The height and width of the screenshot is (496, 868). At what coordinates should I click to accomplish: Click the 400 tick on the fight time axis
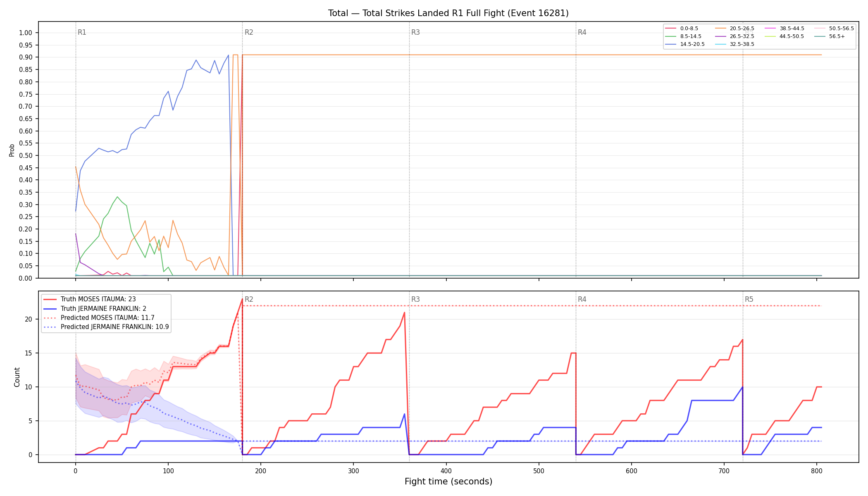tap(446, 470)
